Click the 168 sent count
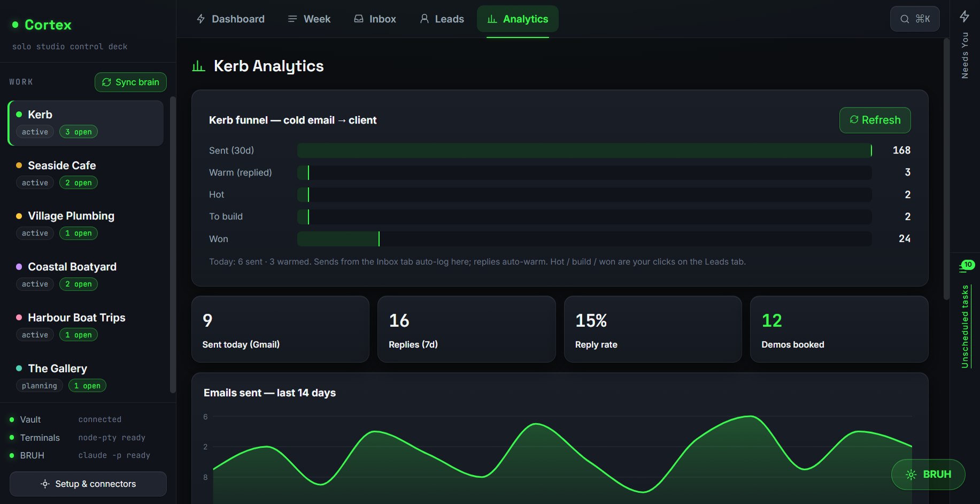Viewport: 980px width, 504px height. (901, 150)
